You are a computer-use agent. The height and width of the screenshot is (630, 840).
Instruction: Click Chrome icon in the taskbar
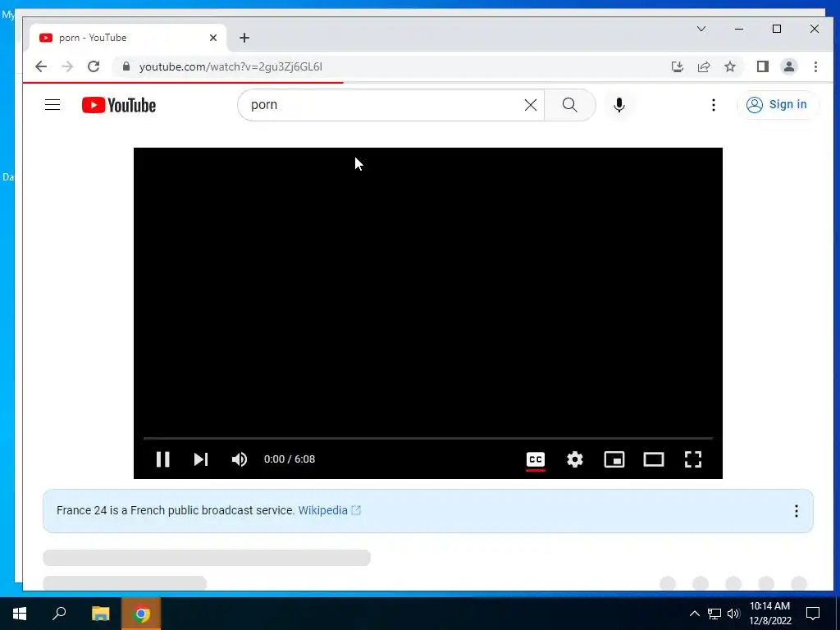coord(141,614)
